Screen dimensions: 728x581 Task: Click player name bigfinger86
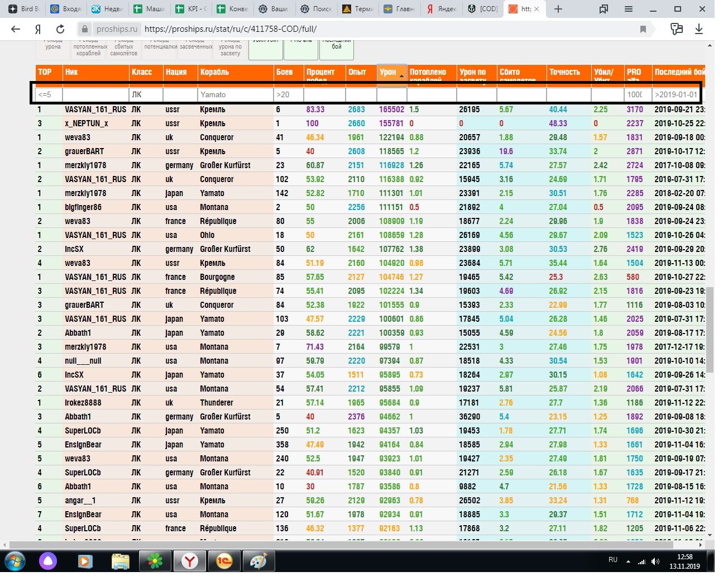pos(83,207)
